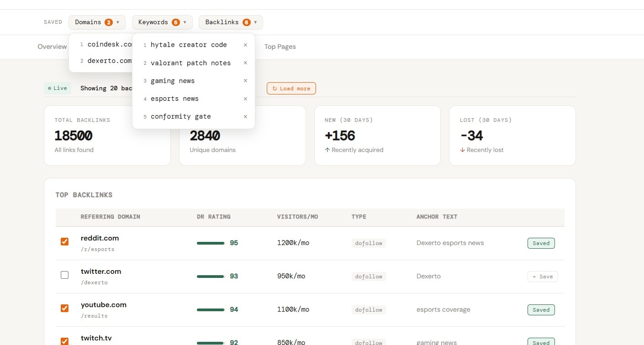Collapse the Keywords saved dropdown
The width and height of the screenshot is (644, 345).
162,22
